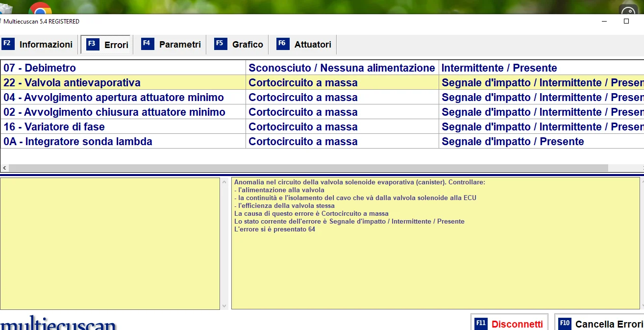Click the left scroll arrow of error list
The height and width of the screenshot is (330, 644).
pos(4,168)
